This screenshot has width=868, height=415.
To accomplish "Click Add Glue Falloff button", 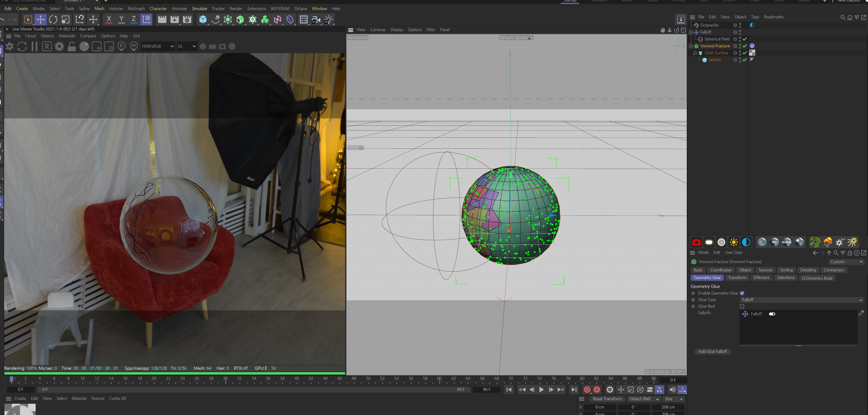I will coord(714,351).
